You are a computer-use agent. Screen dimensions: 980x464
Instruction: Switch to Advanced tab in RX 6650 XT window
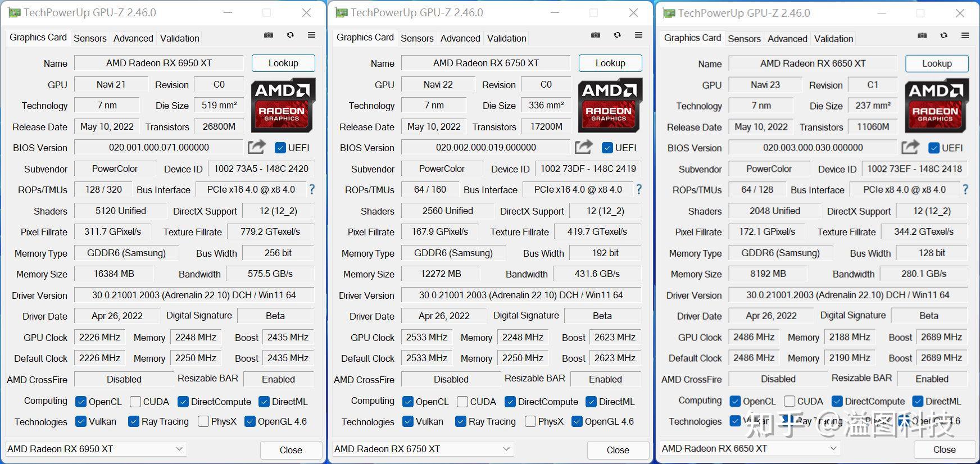[787, 39]
